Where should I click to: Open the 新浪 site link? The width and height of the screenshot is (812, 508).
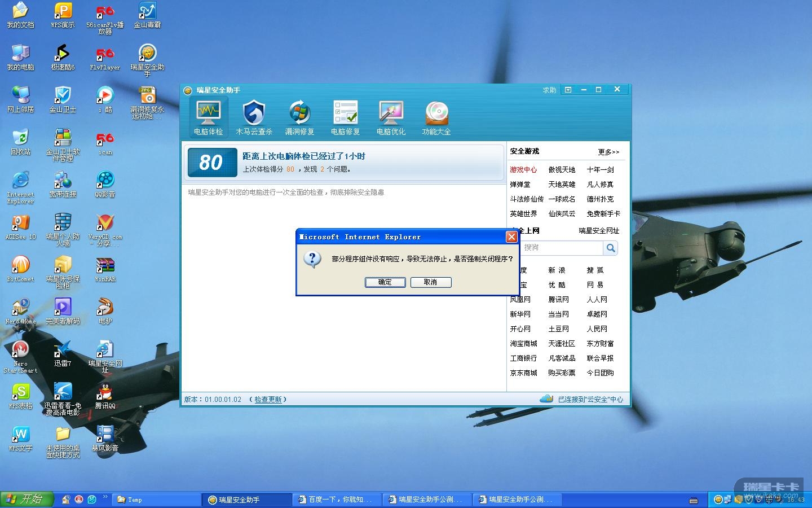coord(557,270)
